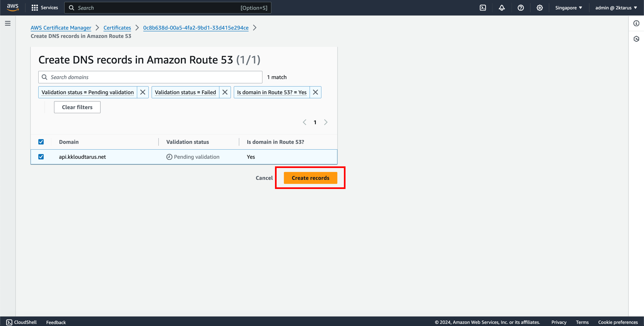Click the 1 match results text
This screenshot has height=326, width=644.
coord(277,77)
